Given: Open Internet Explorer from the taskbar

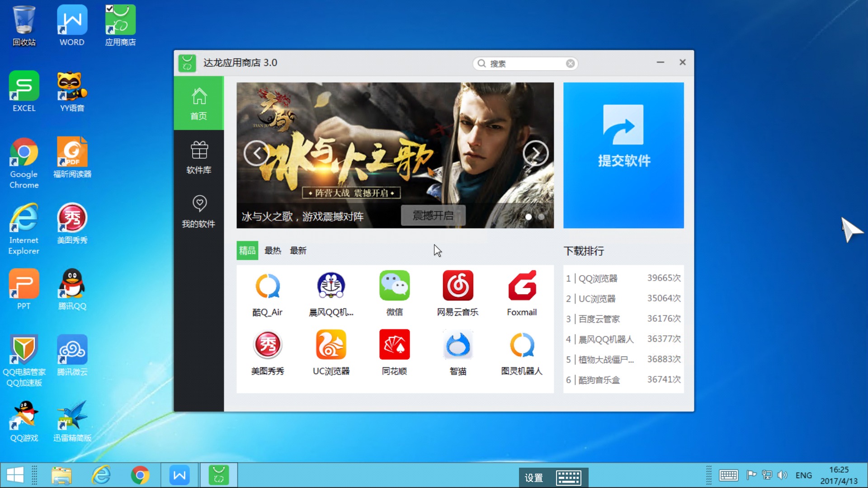Looking at the screenshot, I should coord(101,475).
